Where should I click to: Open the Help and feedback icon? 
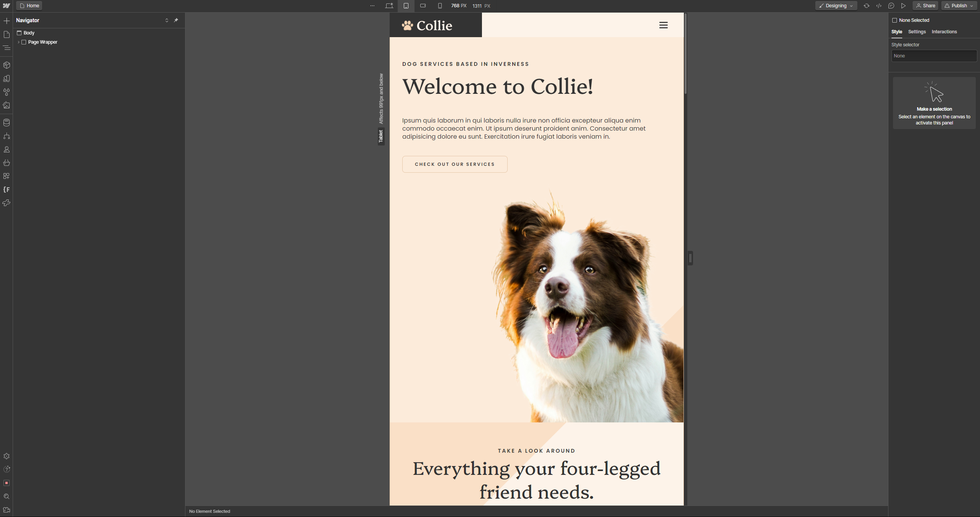[x=7, y=470]
